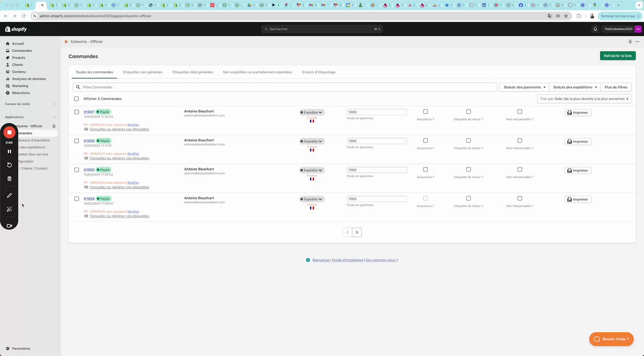
Task: Open Marketing in the sidebar
Action: (x=20, y=86)
